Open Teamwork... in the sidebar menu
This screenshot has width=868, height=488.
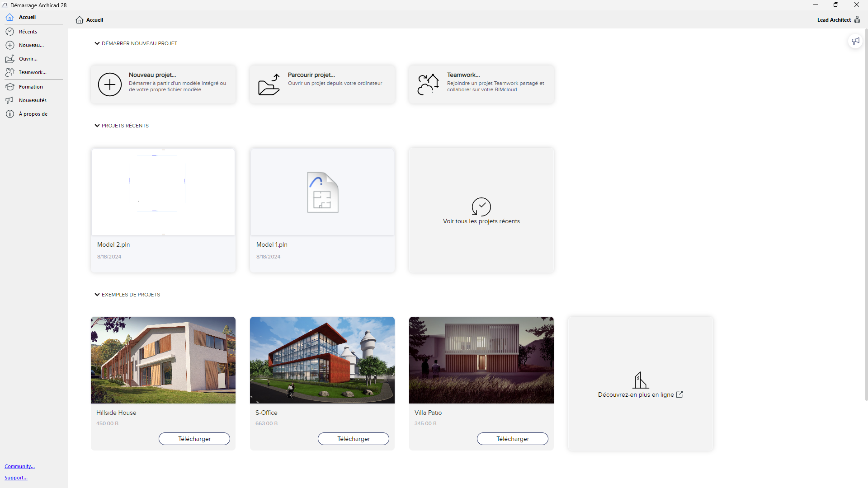[33, 72]
